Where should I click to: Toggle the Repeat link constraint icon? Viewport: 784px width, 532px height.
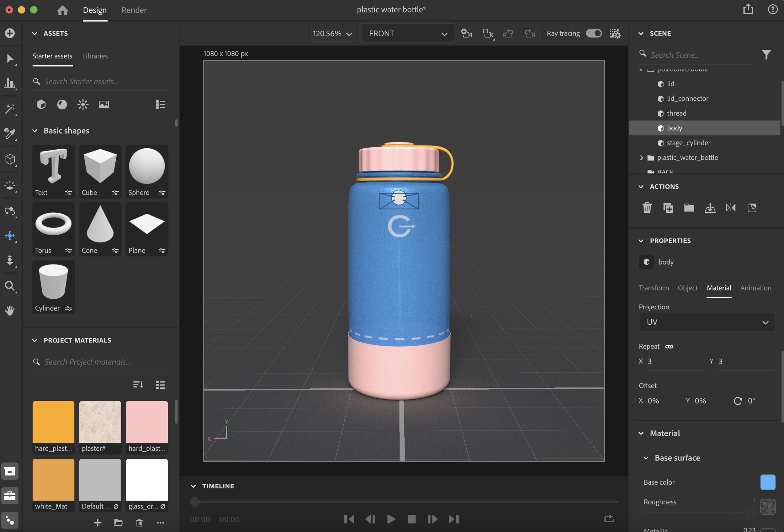pos(669,346)
